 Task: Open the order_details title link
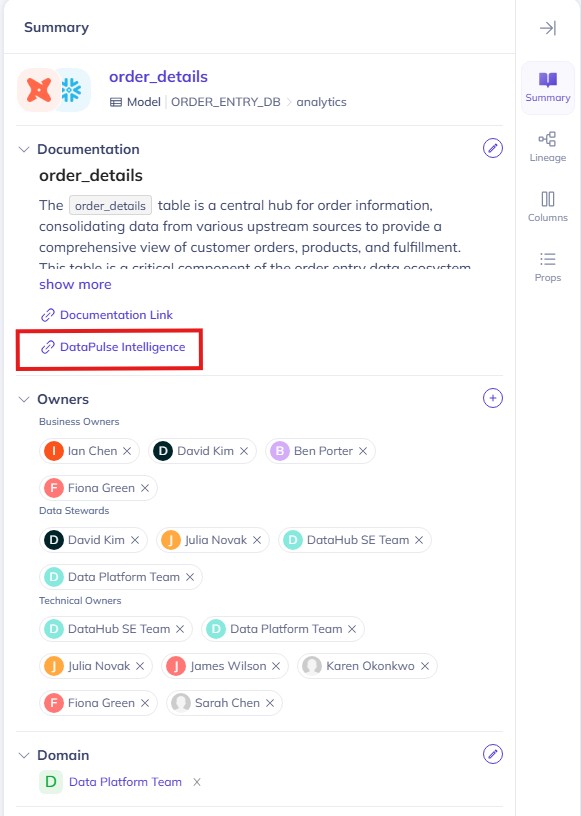tap(158, 77)
